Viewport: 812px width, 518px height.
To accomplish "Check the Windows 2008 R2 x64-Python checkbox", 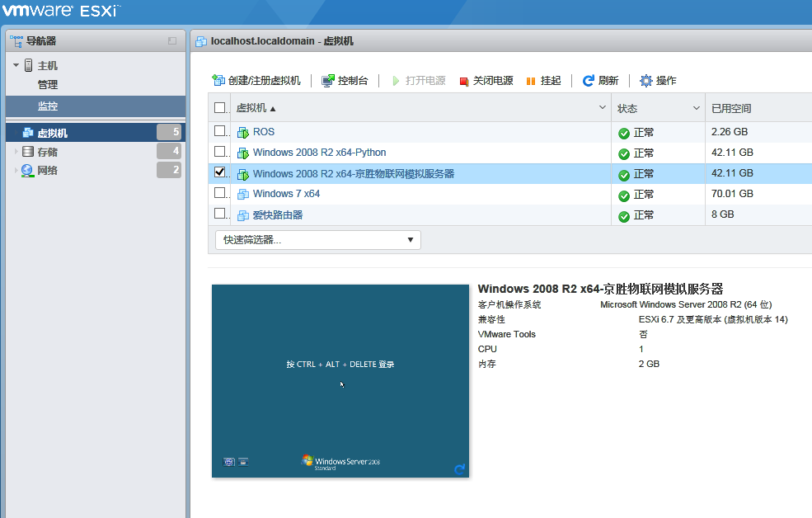I will click(x=219, y=151).
